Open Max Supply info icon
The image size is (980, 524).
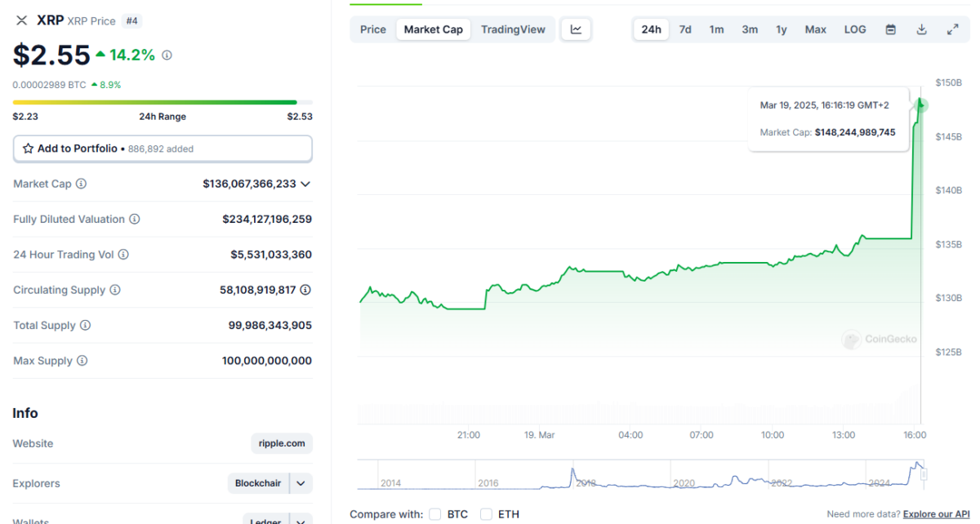[x=82, y=361]
